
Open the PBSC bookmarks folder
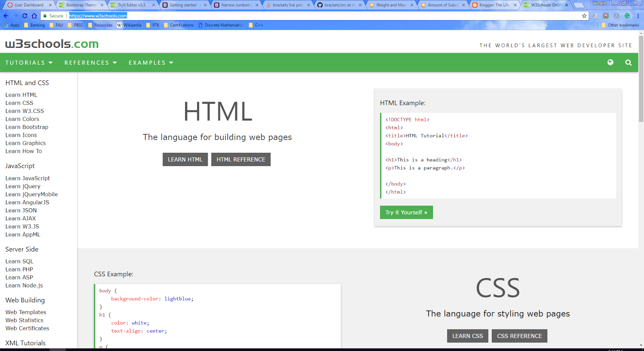75,25
